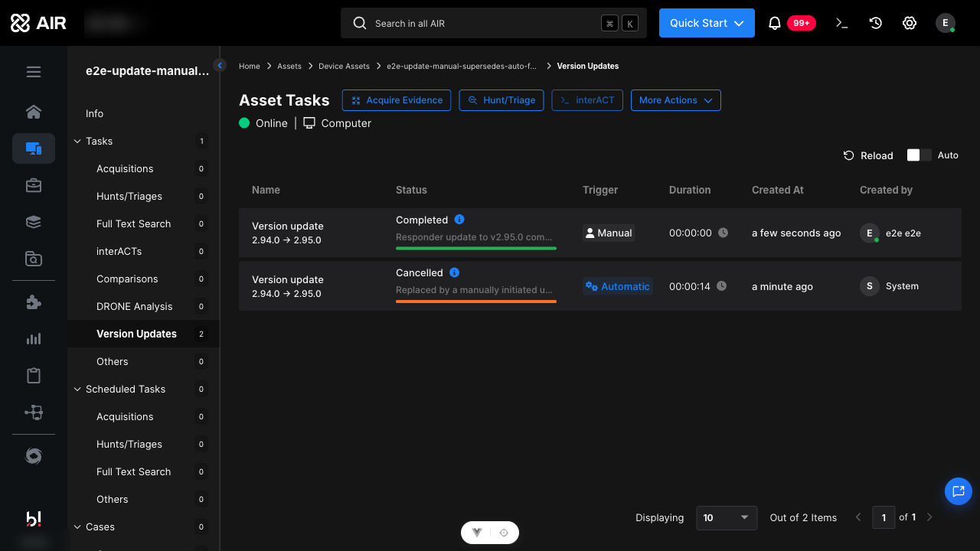The height and width of the screenshot is (551, 980).
Task: Click the clock icon beside 00:00:14
Action: pyautogui.click(x=722, y=286)
